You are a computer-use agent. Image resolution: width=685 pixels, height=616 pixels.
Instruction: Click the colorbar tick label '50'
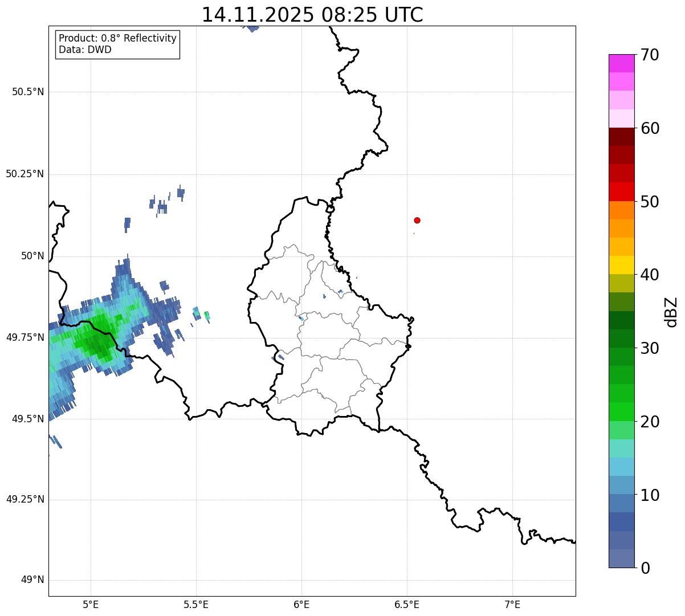tap(650, 202)
